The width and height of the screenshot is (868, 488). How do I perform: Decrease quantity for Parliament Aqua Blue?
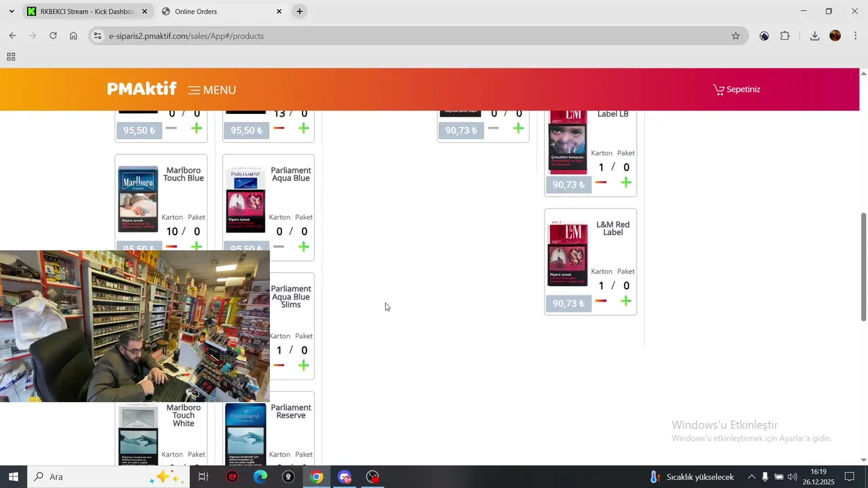pos(279,247)
